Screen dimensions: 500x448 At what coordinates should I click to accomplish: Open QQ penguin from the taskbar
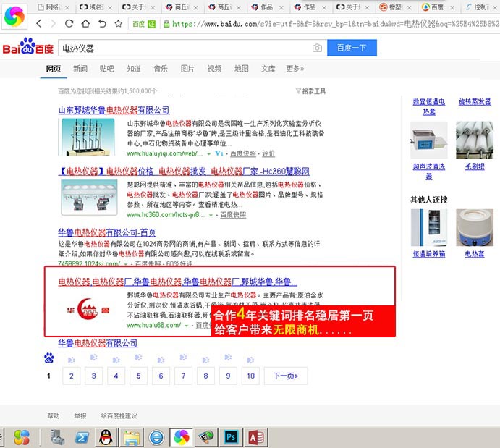[x=106, y=437]
